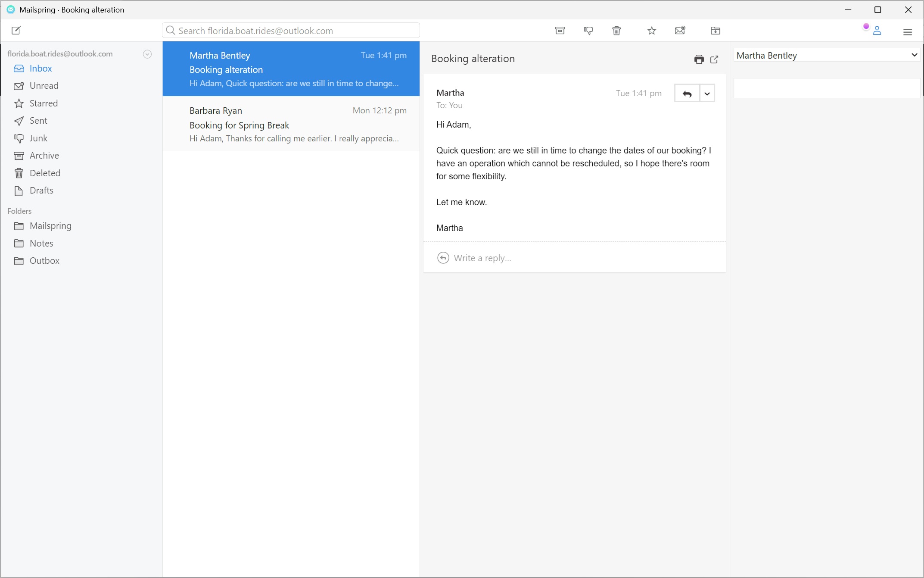Viewport: 924px width, 578px height.
Task: Archive the selected conversation
Action: [559, 30]
